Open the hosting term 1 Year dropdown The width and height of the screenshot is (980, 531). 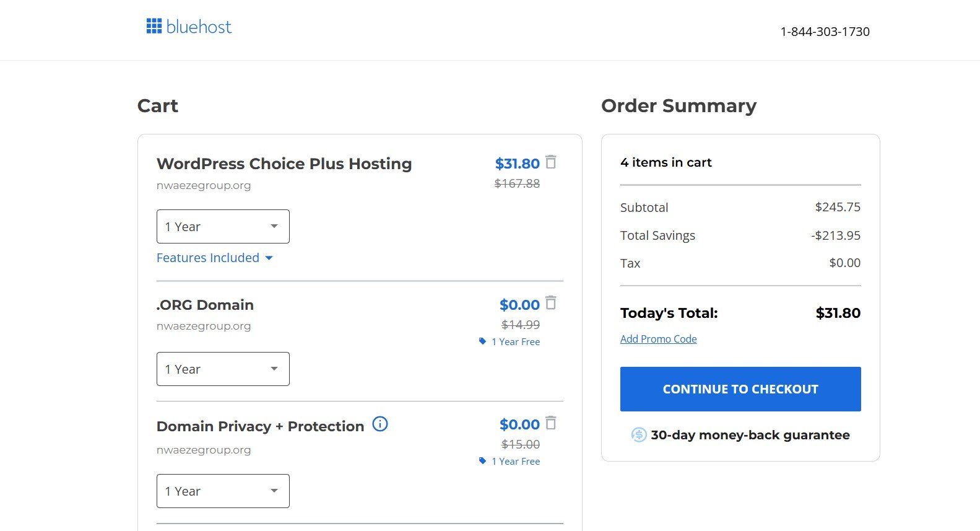coord(223,227)
